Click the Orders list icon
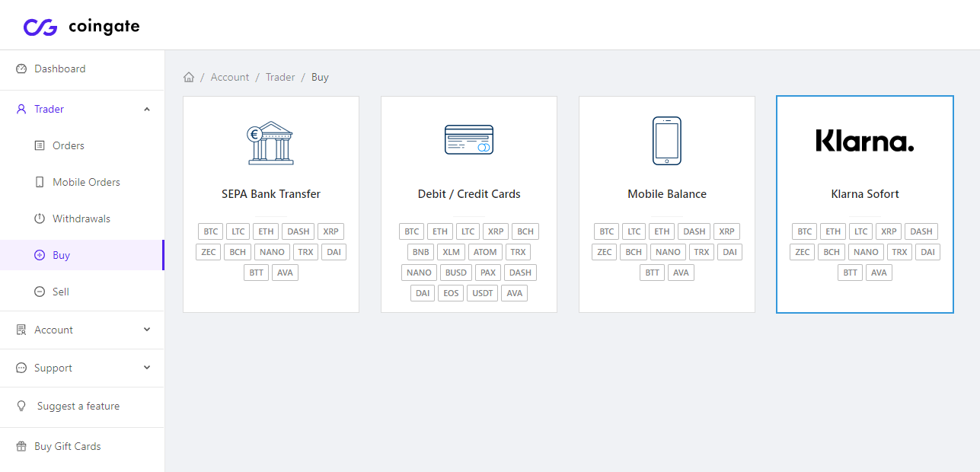The height and width of the screenshot is (472, 980). [x=40, y=145]
